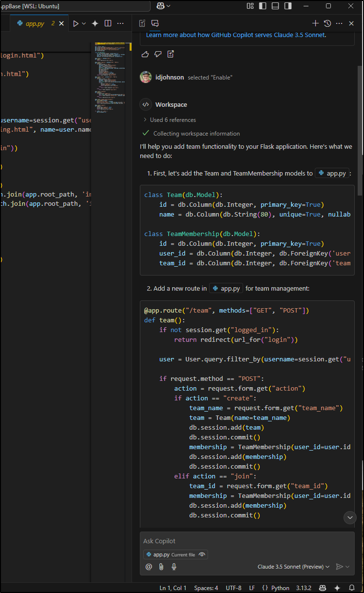
Task: Run the Python file with the play button
Action: click(76, 23)
